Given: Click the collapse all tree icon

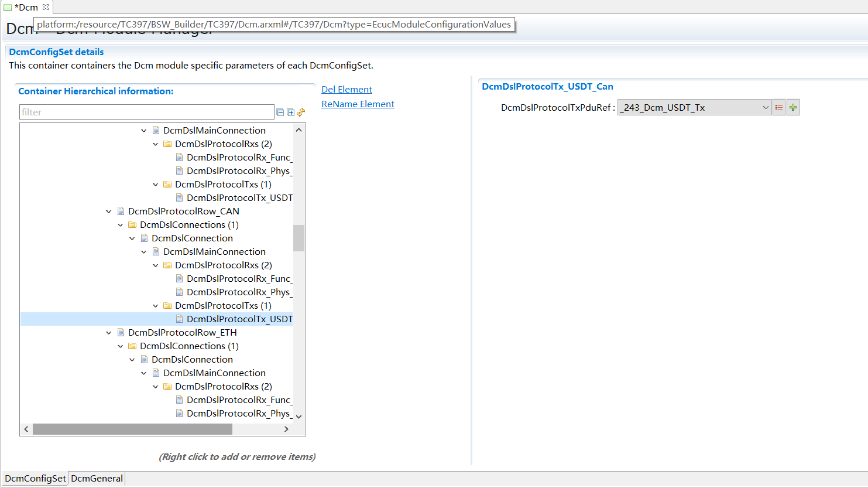Looking at the screenshot, I should (x=280, y=112).
